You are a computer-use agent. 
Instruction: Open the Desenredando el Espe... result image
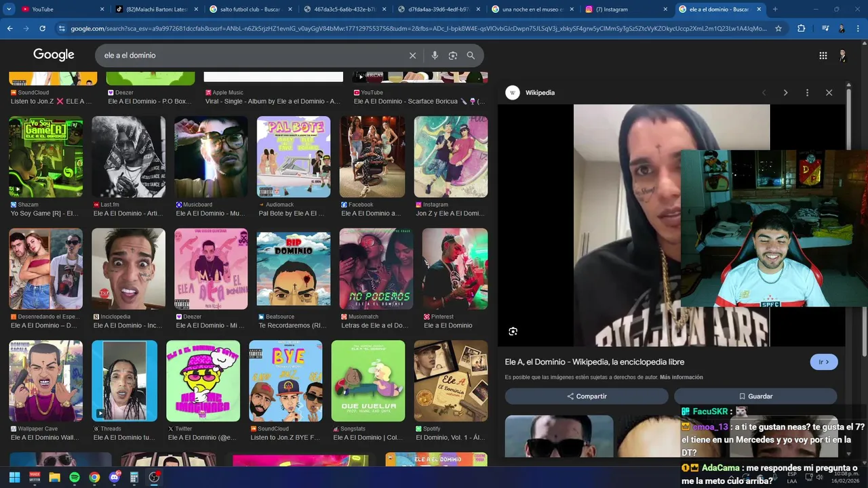pyautogui.click(x=45, y=269)
